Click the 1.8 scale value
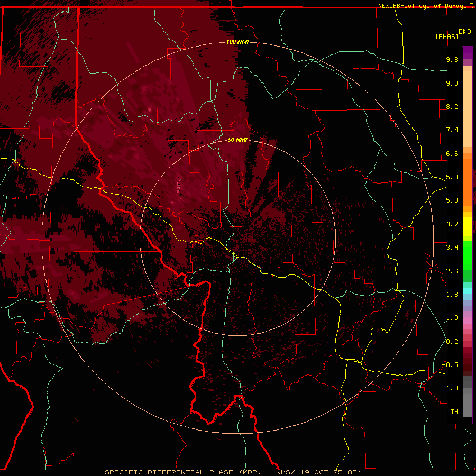Image resolution: width=476 pixels, height=476 pixels. [x=452, y=295]
